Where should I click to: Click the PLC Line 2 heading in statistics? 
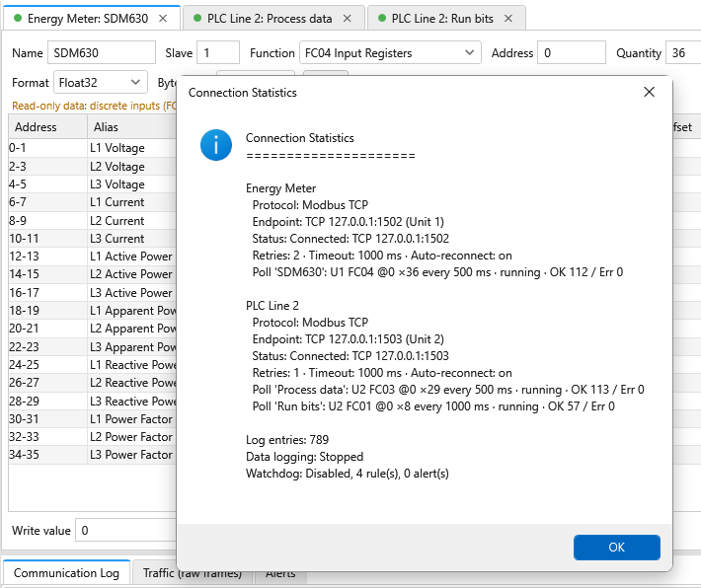(x=273, y=306)
